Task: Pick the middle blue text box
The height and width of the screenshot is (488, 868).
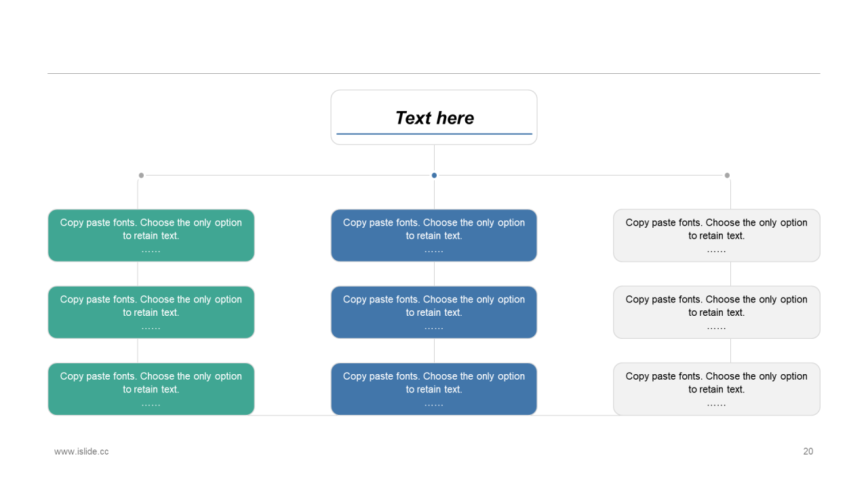Action: coord(434,312)
